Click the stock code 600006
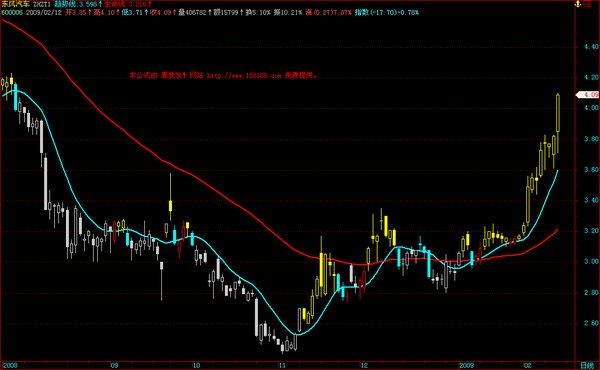This screenshot has height=370, width=600. click(x=12, y=13)
